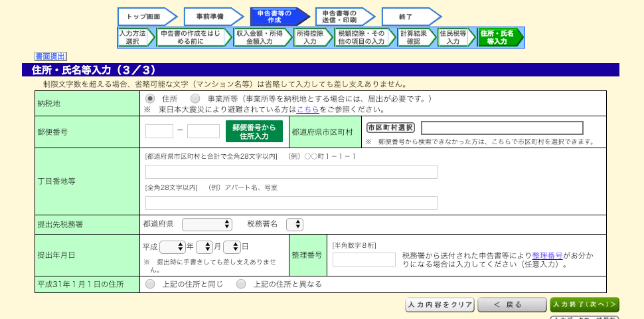Open the 収入金額・所得金額入力 sub-step
Image resolution: width=644 pixels, height=319 pixels.
(x=261, y=37)
